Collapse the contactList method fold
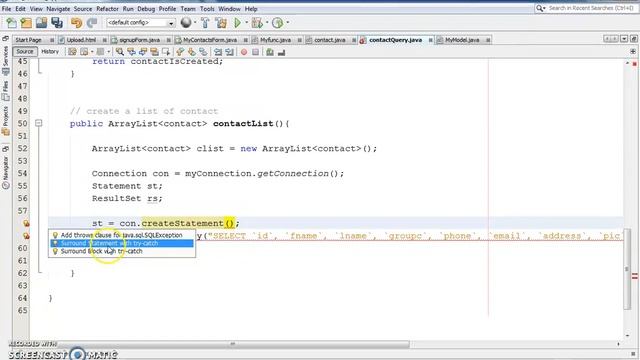Viewport: 640px width, 360px height. point(38,123)
